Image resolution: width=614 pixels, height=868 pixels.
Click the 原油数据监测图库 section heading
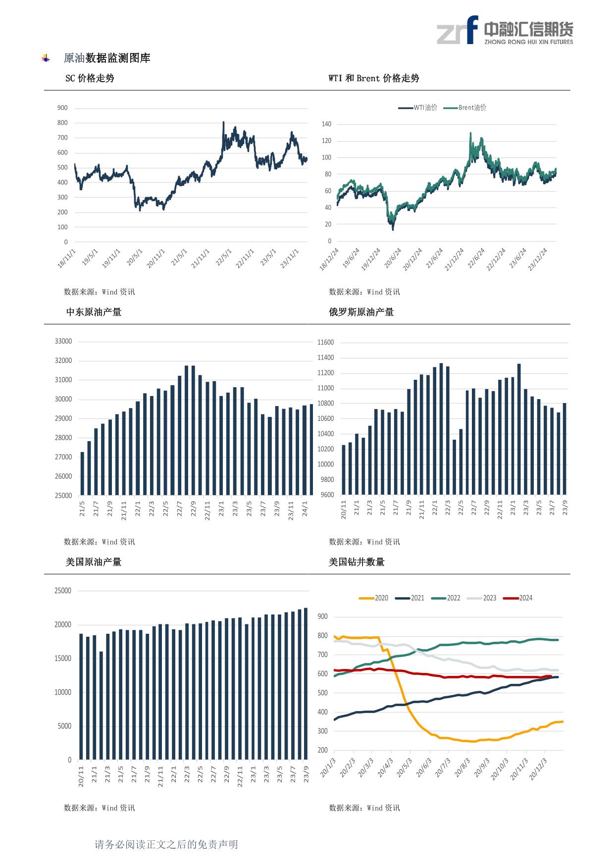(x=107, y=58)
